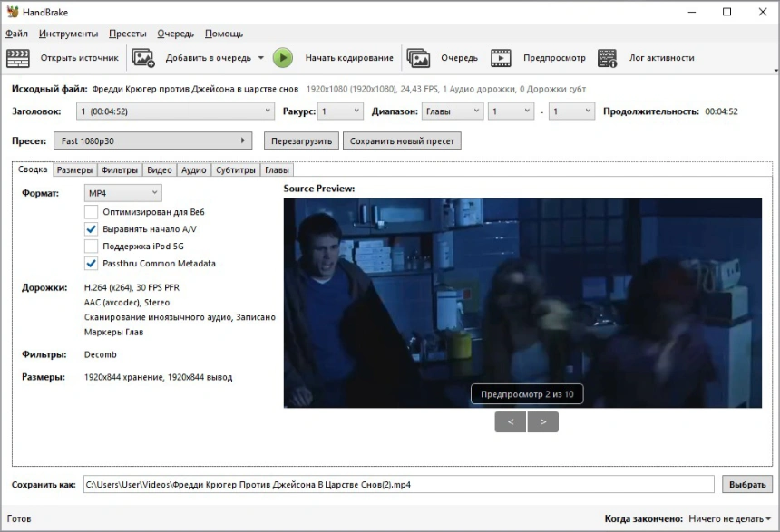Click the Продолжительность 00:04:52 value
This screenshot has width=780, height=532.
(x=721, y=111)
